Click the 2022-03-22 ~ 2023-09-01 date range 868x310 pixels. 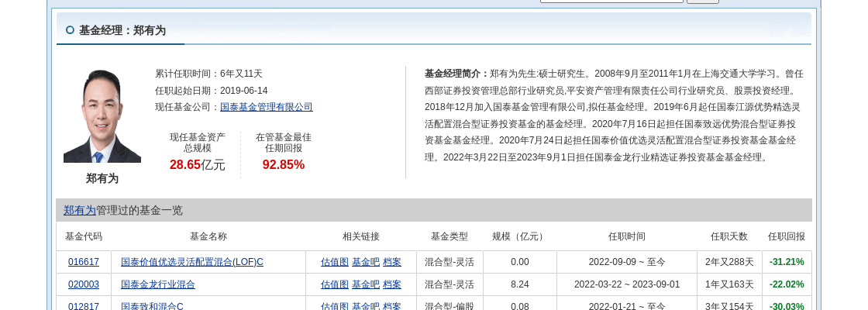coord(627,284)
